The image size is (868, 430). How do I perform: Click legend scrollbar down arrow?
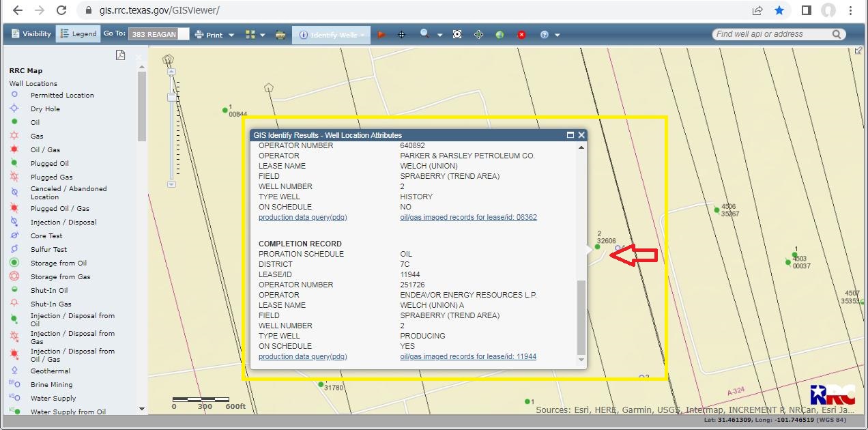(x=142, y=409)
